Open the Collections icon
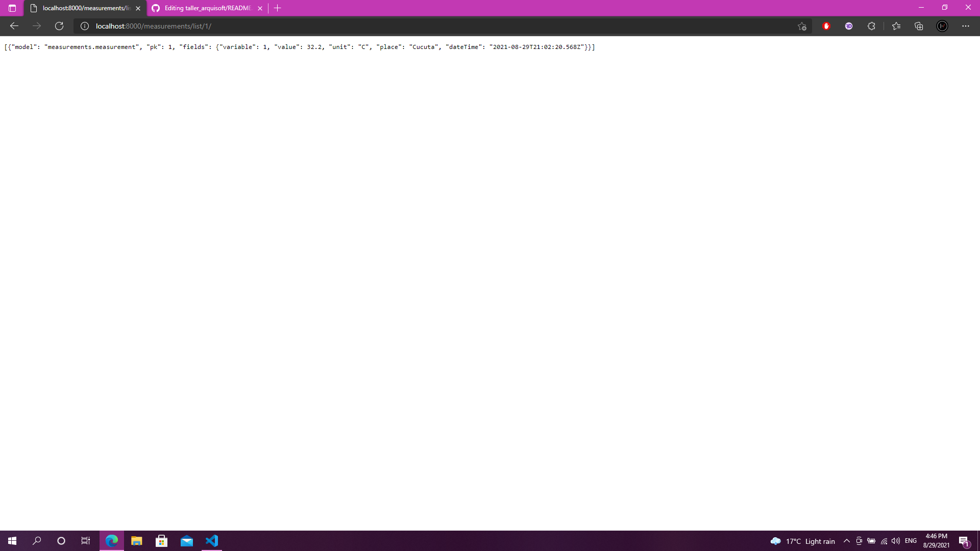Viewport: 980px width, 551px height. pyautogui.click(x=919, y=26)
